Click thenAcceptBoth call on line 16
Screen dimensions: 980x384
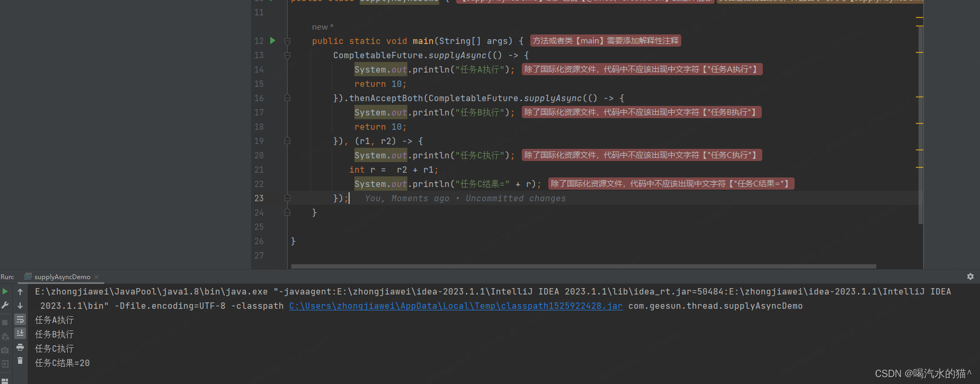click(386, 98)
